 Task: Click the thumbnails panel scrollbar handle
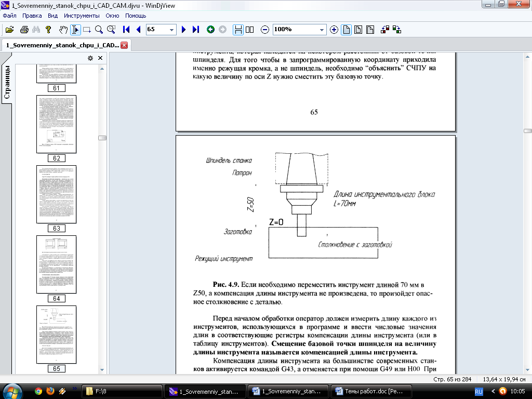click(x=102, y=138)
